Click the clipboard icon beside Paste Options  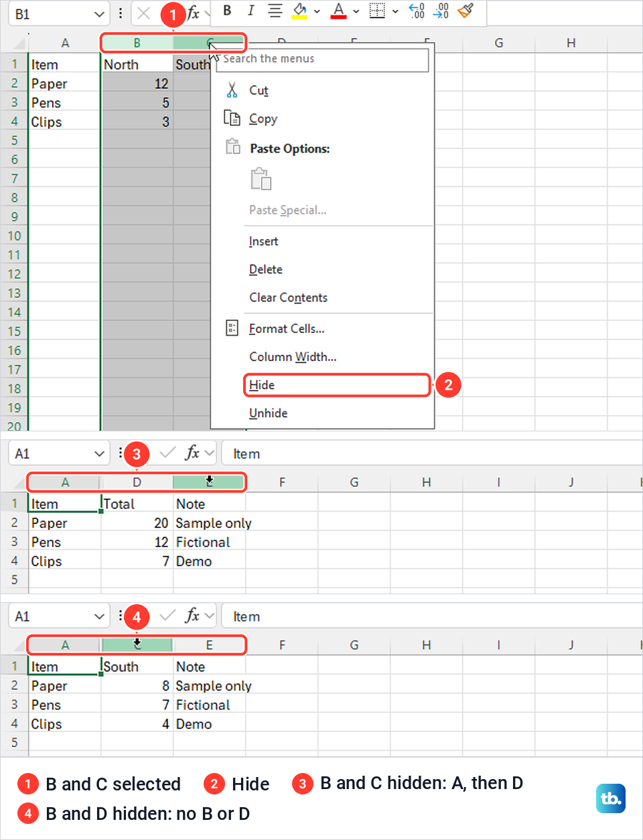(x=232, y=146)
